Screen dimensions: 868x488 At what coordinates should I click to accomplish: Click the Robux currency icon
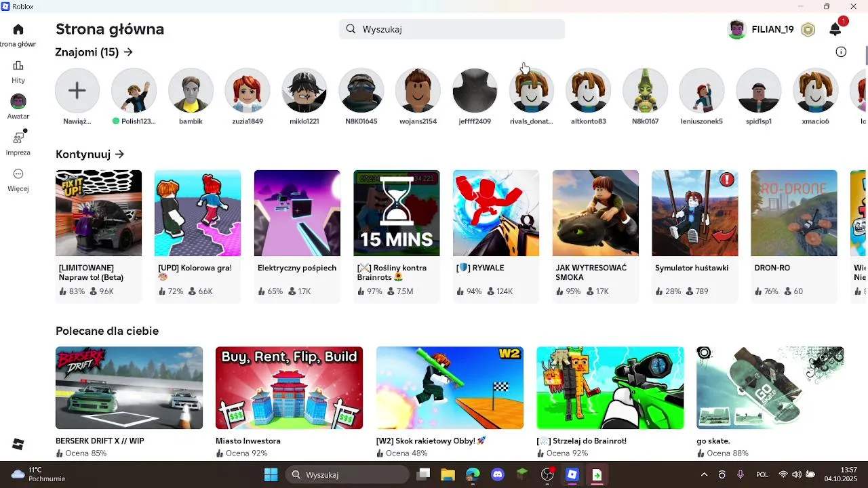(808, 30)
